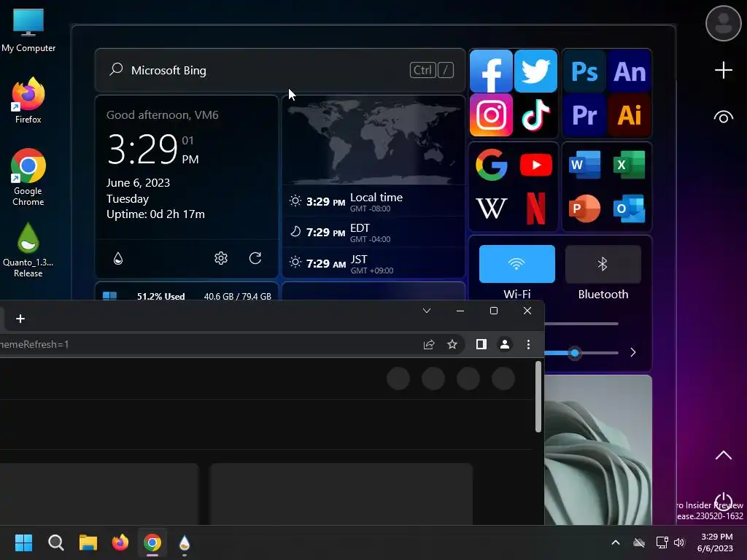Open the Facebook shortcut tile
The width and height of the screenshot is (747, 560).
pos(491,71)
